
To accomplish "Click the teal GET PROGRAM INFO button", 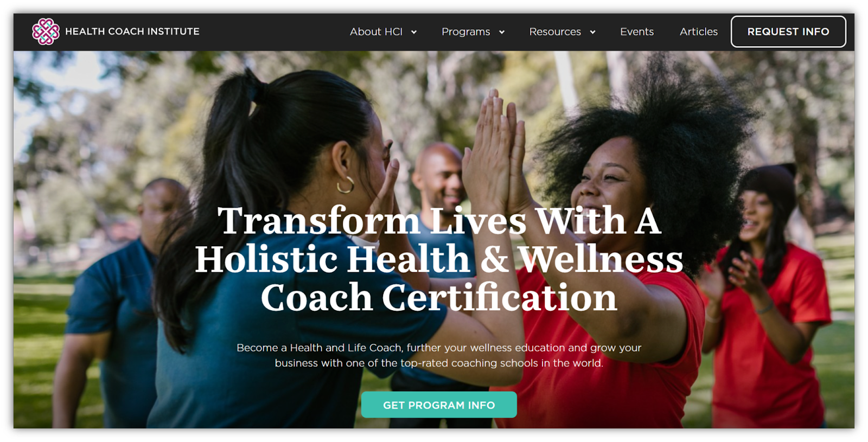I will tap(439, 405).
